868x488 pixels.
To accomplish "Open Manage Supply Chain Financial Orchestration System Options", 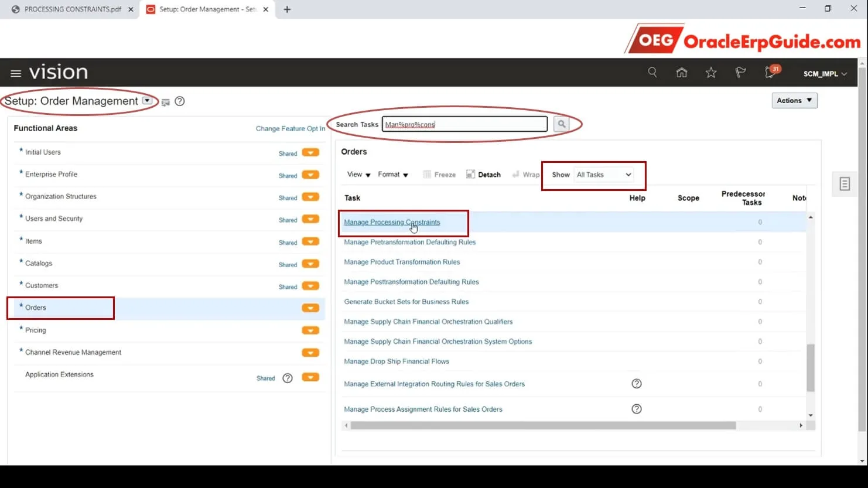I will [x=438, y=342].
